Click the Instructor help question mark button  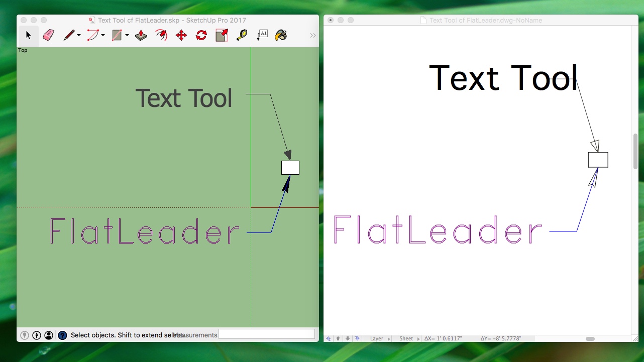coord(62,335)
